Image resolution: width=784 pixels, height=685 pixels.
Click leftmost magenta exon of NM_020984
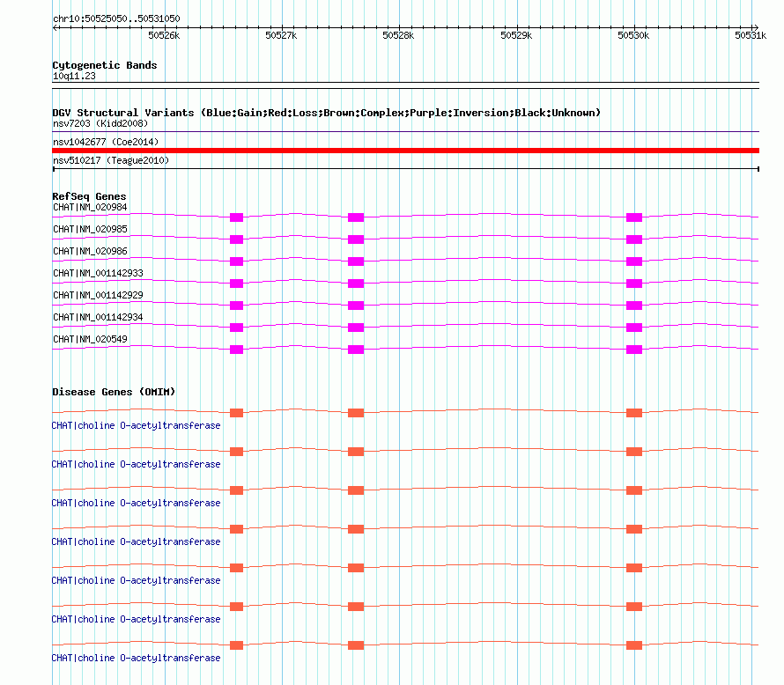coord(236,217)
